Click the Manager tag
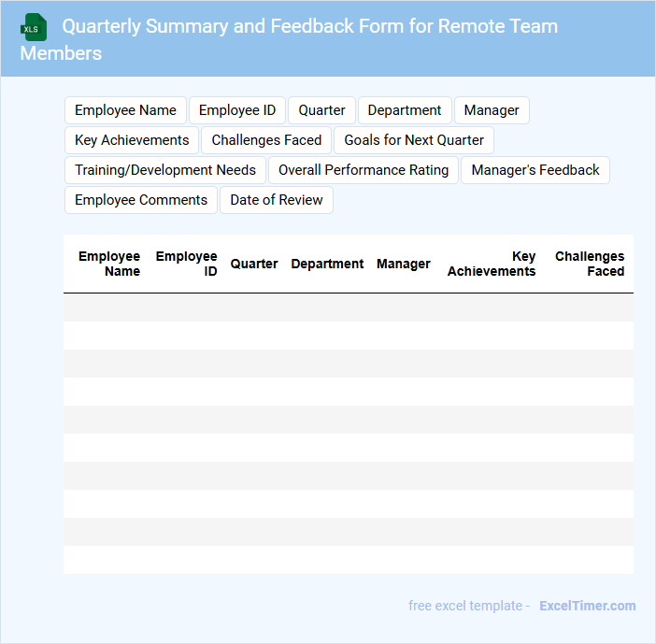 (492, 110)
